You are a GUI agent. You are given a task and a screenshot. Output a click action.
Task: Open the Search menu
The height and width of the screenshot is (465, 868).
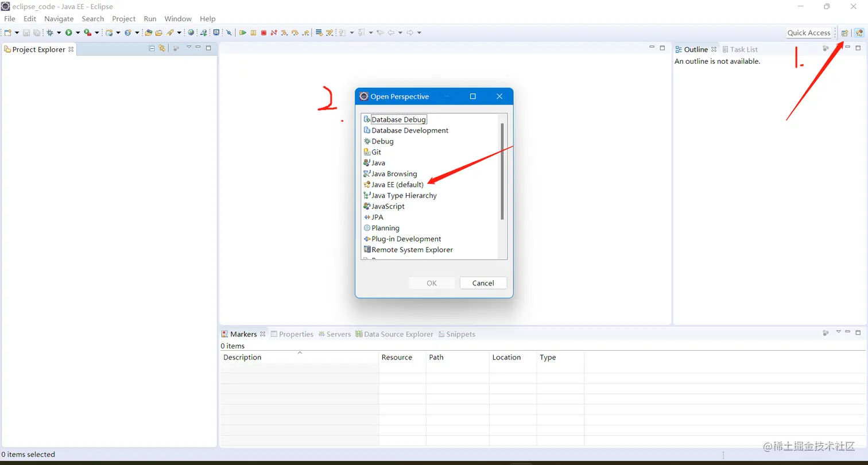(x=93, y=19)
